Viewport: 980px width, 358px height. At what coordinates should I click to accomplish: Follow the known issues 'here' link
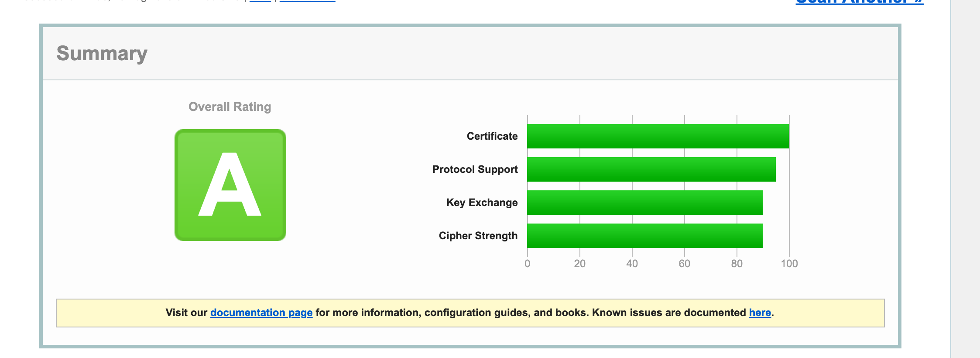click(x=760, y=313)
